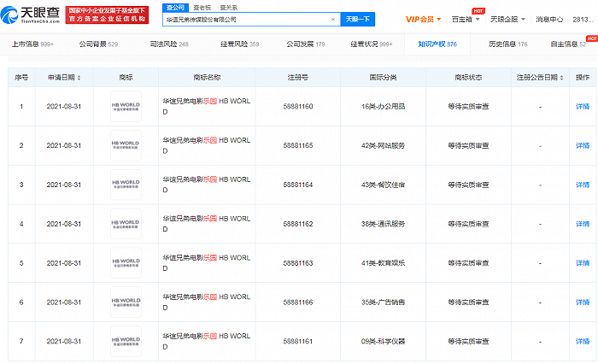Open 详情 for trademark 58881160
Screen dimensions: 598x364
(582, 107)
